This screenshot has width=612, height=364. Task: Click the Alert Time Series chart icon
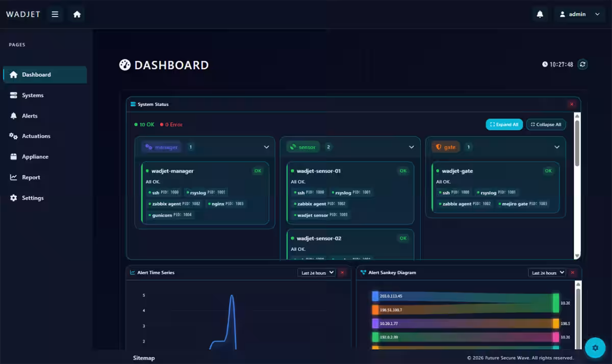click(x=133, y=272)
